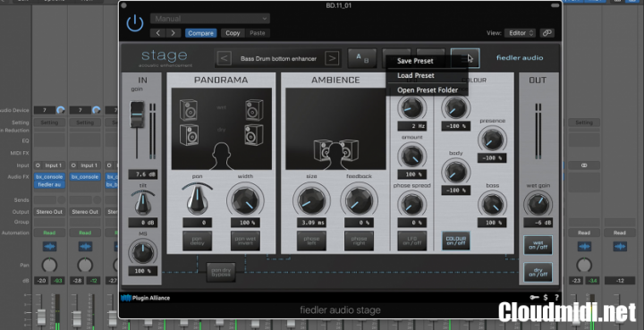The image size is (644, 330).
Task: Open the Manual settings dropdown
Action: (210, 19)
